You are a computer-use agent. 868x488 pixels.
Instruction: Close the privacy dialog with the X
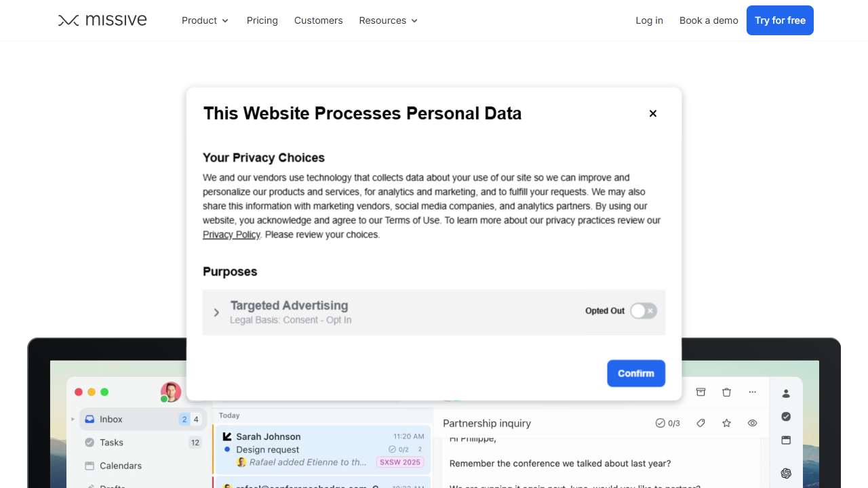pyautogui.click(x=653, y=113)
